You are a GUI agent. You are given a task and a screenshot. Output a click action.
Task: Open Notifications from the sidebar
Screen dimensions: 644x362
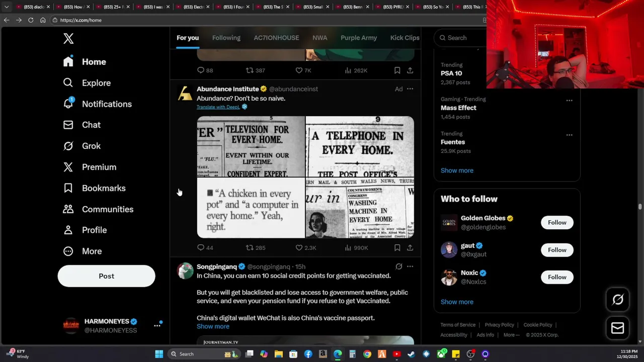[97, 104]
